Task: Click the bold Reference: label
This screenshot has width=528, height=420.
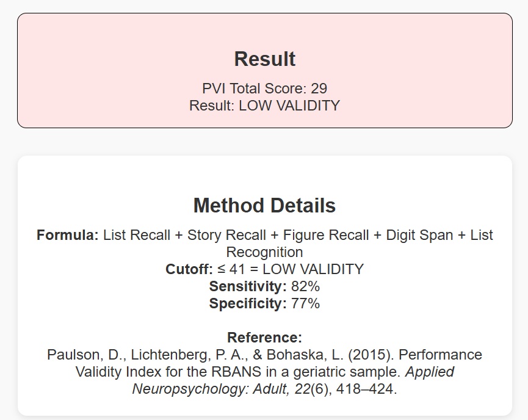Action: [264, 338]
